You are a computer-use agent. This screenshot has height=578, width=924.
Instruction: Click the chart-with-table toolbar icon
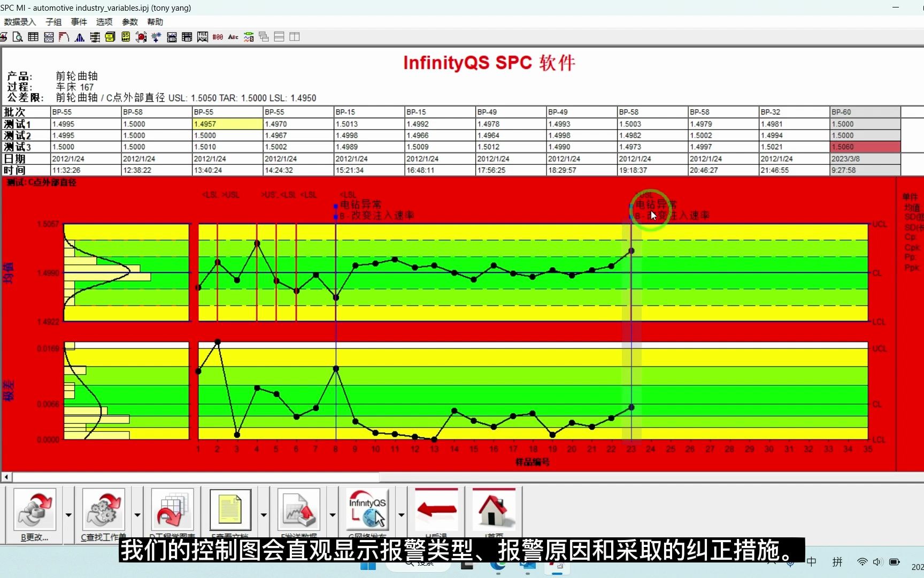point(172,37)
